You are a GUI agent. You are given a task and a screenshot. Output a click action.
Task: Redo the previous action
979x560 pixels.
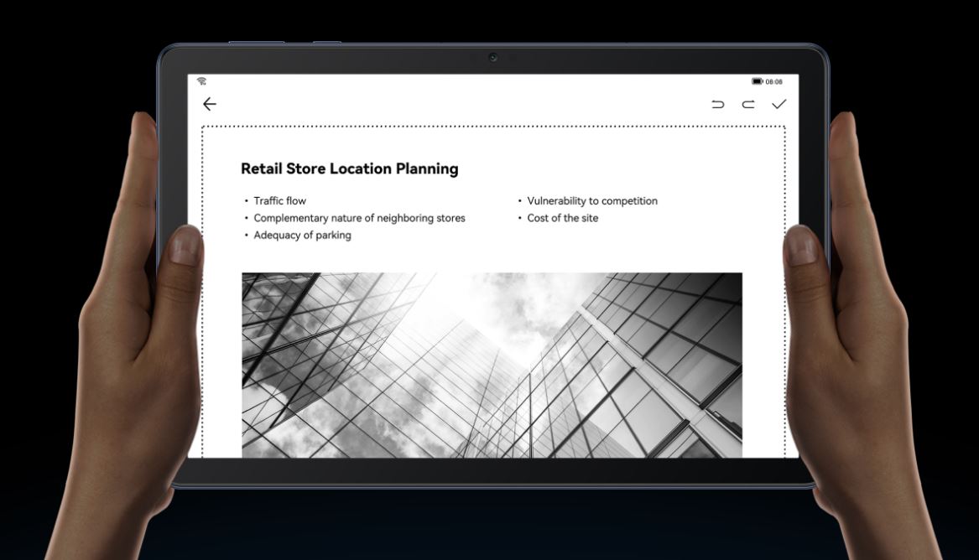(748, 104)
